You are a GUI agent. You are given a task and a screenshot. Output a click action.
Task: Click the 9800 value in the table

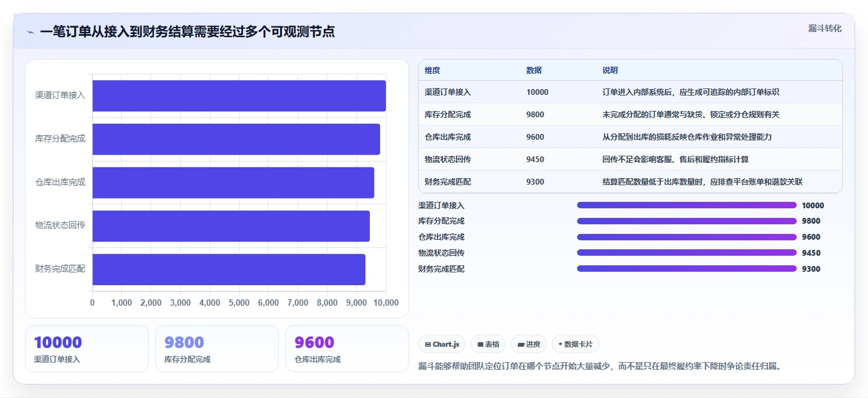[535, 115]
